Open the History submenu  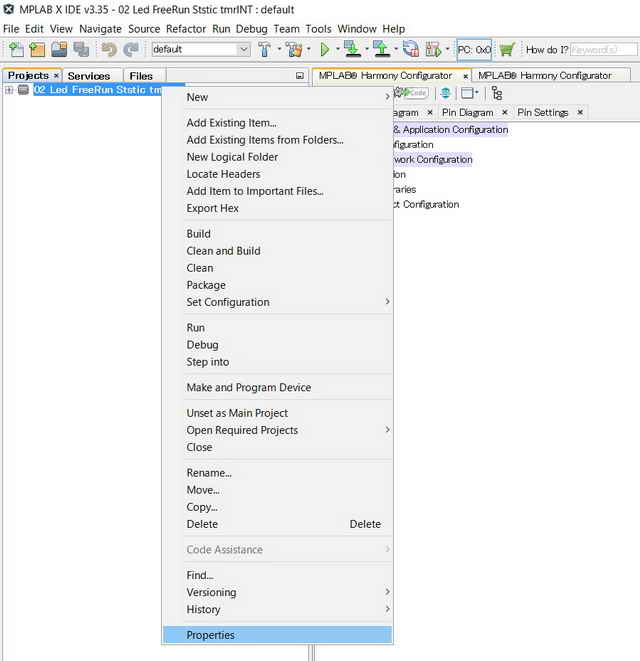coord(278,609)
